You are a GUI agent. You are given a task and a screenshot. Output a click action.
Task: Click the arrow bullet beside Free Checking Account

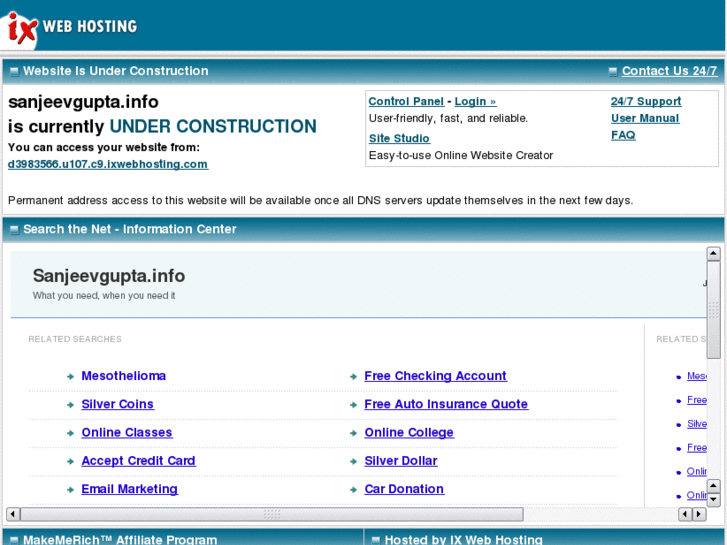pyautogui.click(x=353, y=377)
